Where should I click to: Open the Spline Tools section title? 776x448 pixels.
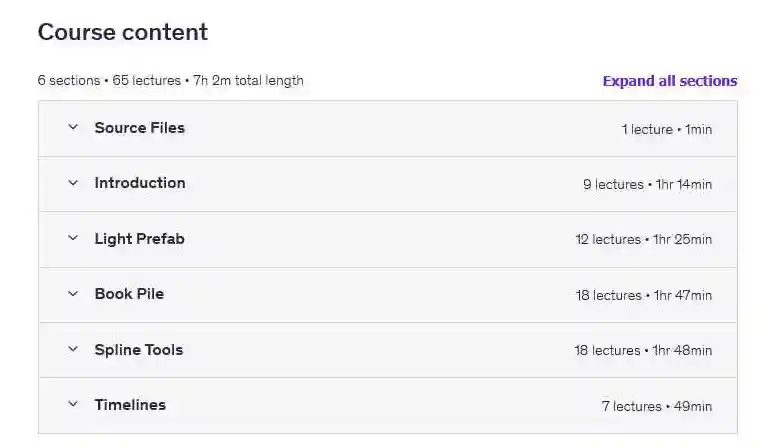138,350
